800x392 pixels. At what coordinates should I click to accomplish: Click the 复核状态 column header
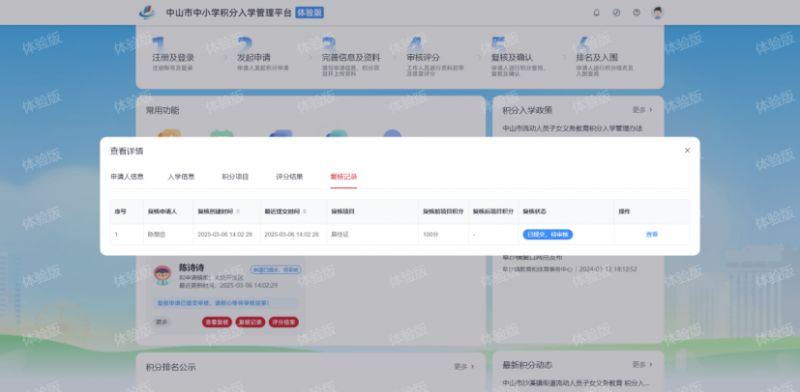(534, 211)
